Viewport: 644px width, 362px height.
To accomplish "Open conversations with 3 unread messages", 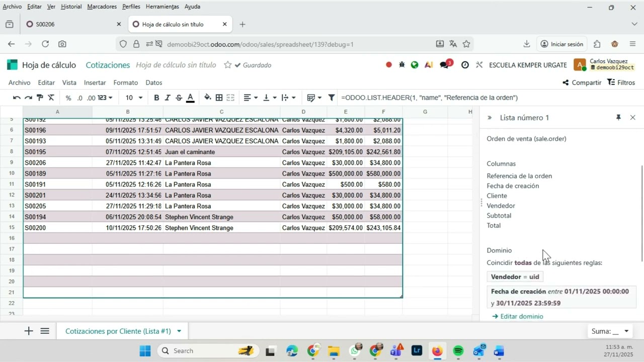I will [x=445, y=64].
